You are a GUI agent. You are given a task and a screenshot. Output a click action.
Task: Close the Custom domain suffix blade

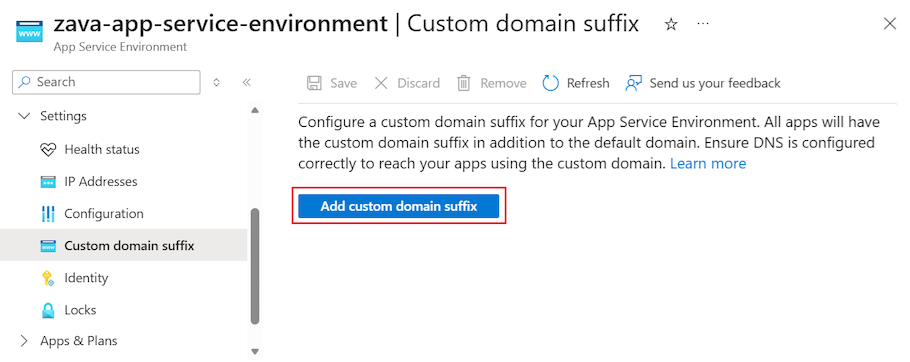coord(889,24)
